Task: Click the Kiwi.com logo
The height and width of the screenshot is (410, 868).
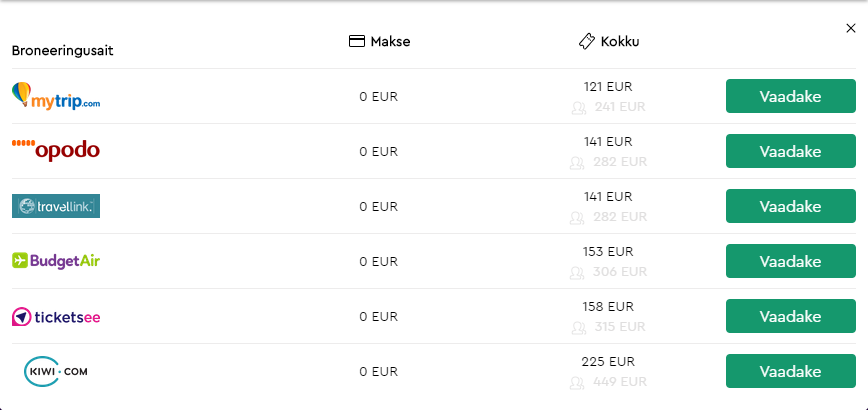Action: pyautogui.click(x=56, y=371)
